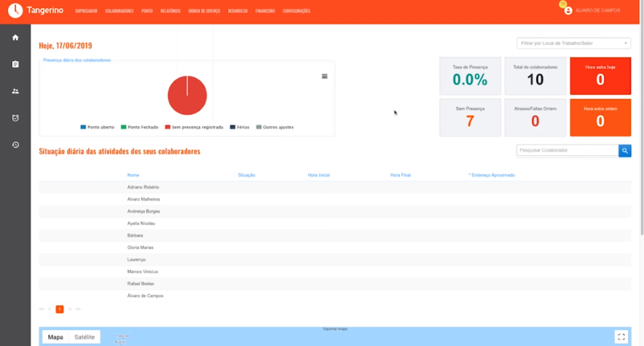Click the yellow notification badge
The image size is (644, 346).
pos(563,4)
